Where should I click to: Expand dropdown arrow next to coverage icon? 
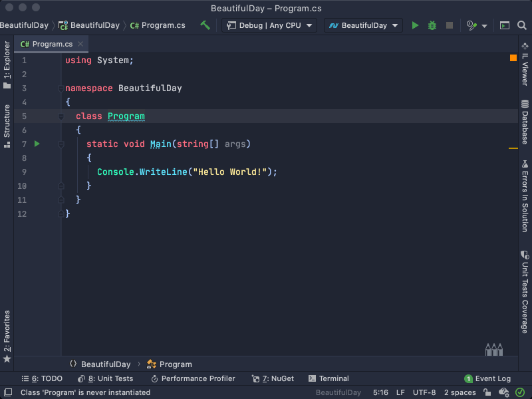tap(485, 26)
